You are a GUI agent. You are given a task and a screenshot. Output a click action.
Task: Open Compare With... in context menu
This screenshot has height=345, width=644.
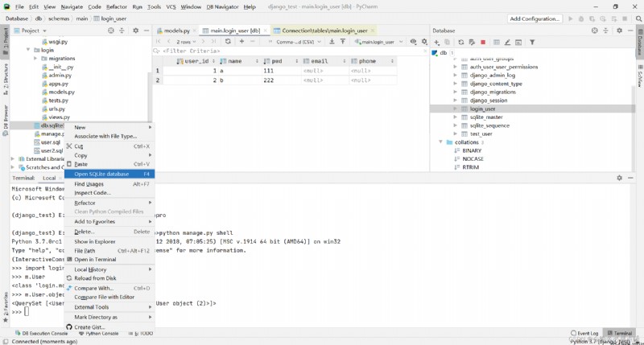coord(109,289)
